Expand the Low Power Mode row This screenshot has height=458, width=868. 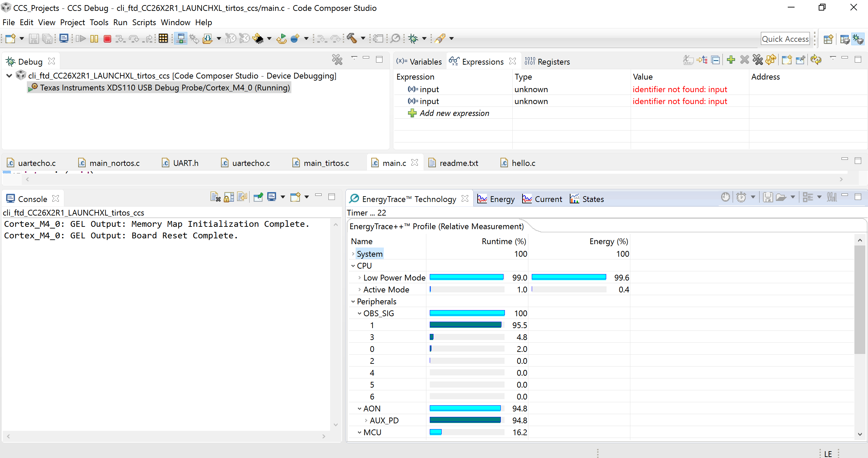point(359,277)
